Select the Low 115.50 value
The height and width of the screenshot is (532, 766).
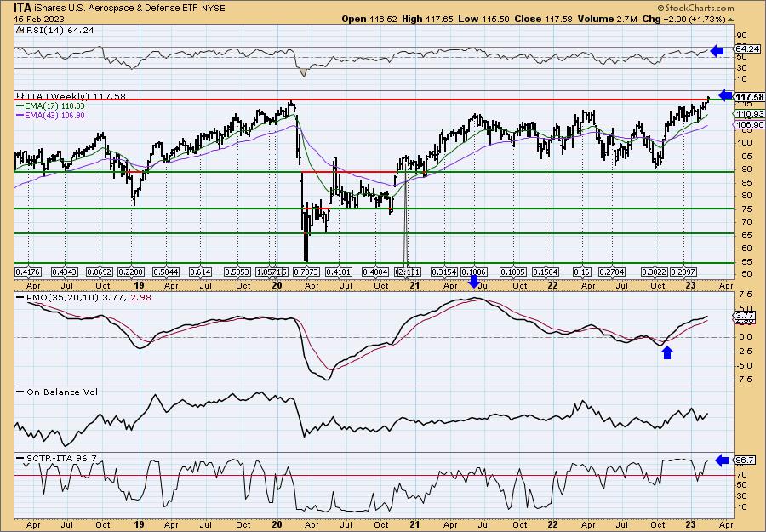484,19
